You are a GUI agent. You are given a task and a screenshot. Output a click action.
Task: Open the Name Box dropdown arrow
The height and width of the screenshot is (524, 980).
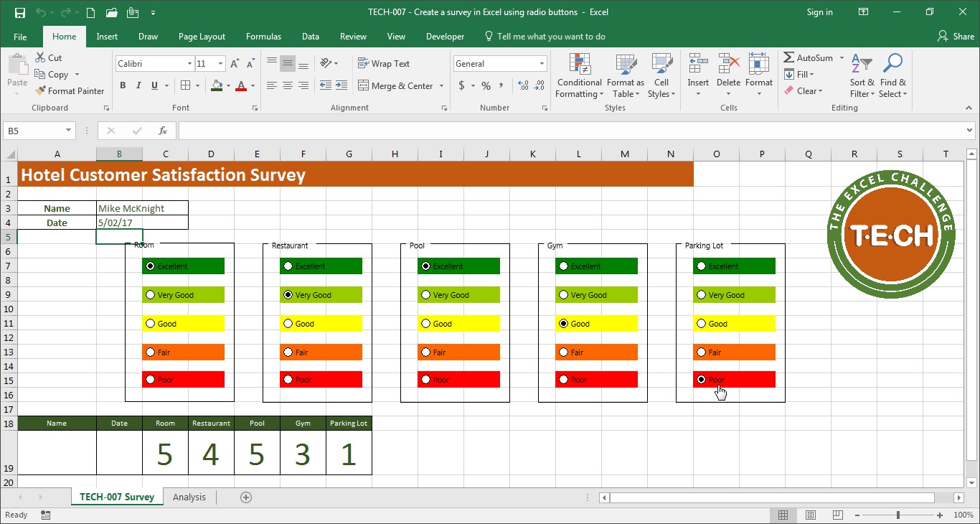pyautogui.click(x=69, y=131)
